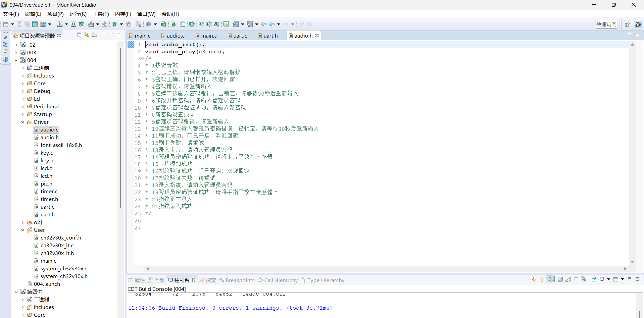Click the Clear Console icon
The image size is (644, 318).
pyautogui.click(x=584, y=279)
